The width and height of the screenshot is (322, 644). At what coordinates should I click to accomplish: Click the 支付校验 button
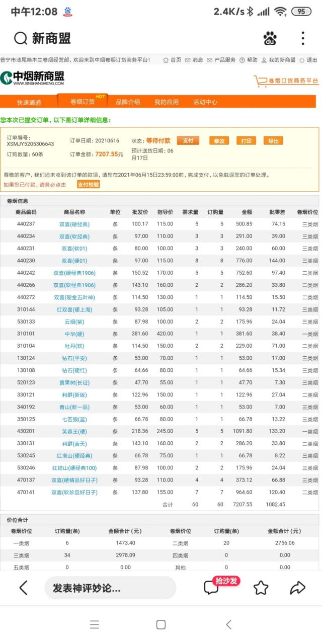coord(88,185)
